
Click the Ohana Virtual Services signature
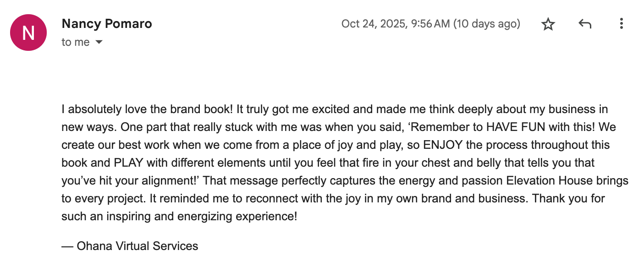130,246
